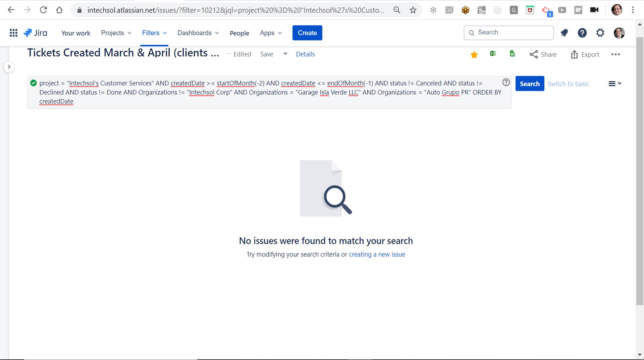Go back in the browser

[x=11, y=10]
